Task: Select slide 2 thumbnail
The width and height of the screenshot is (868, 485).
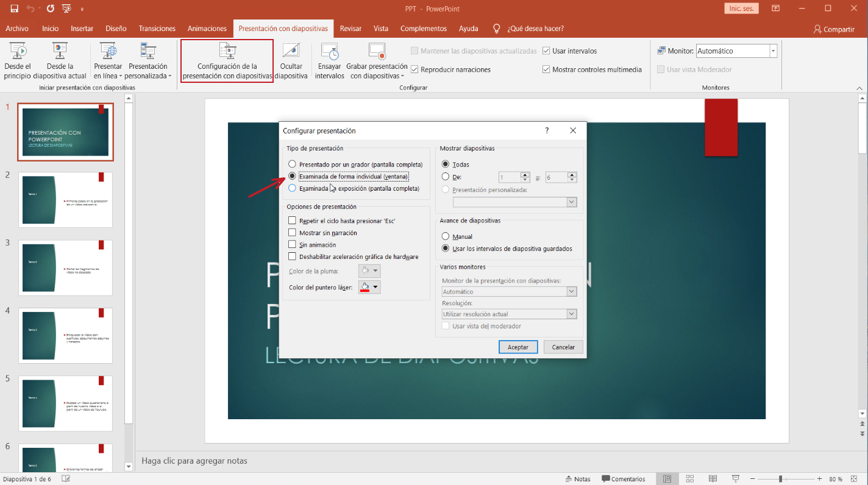Action: (66, 200)
